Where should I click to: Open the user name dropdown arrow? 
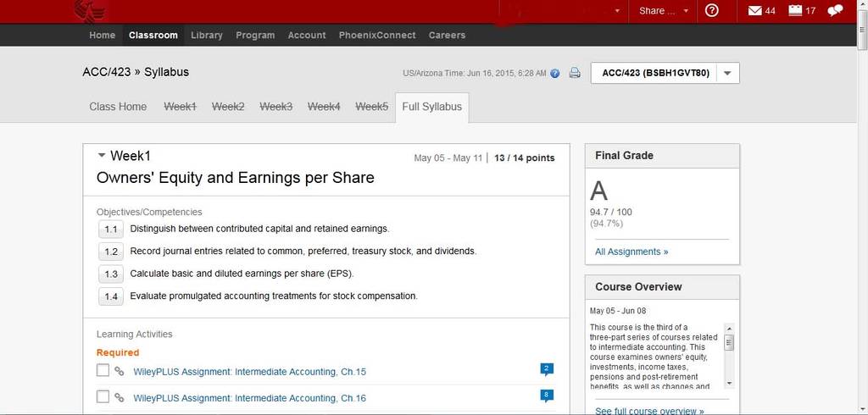[617, 11]
